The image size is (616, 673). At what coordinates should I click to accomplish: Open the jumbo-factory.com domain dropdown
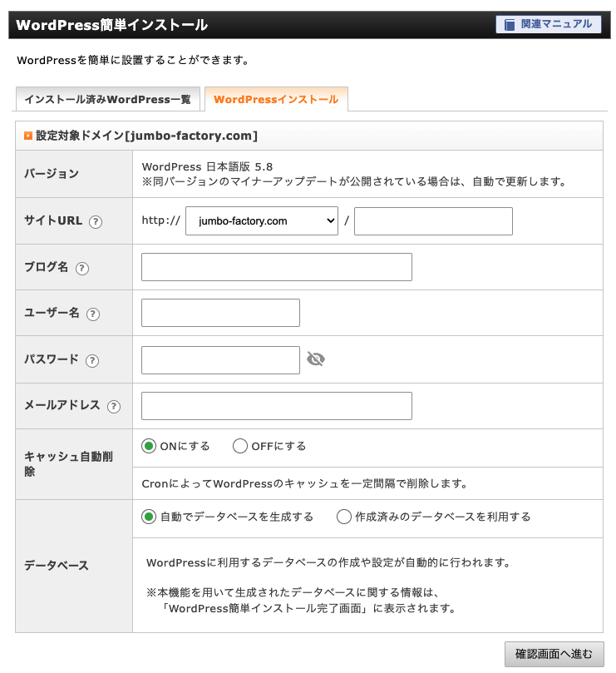[x=262, y=221]
